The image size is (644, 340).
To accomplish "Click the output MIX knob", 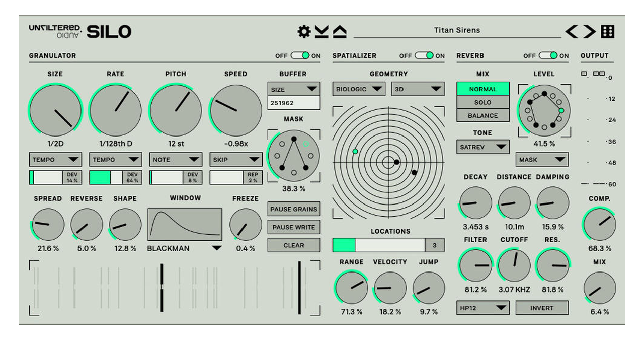I will [x=600, y=288].
